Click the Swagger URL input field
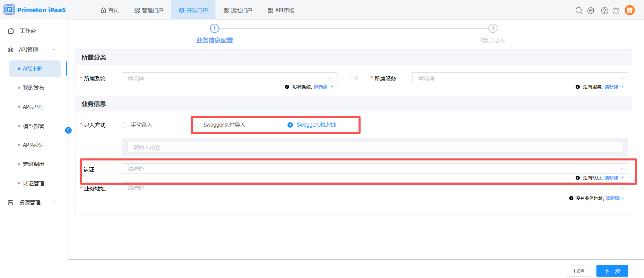Image resolution: width=644 pixels, height=278 pixels. (374, 147)
